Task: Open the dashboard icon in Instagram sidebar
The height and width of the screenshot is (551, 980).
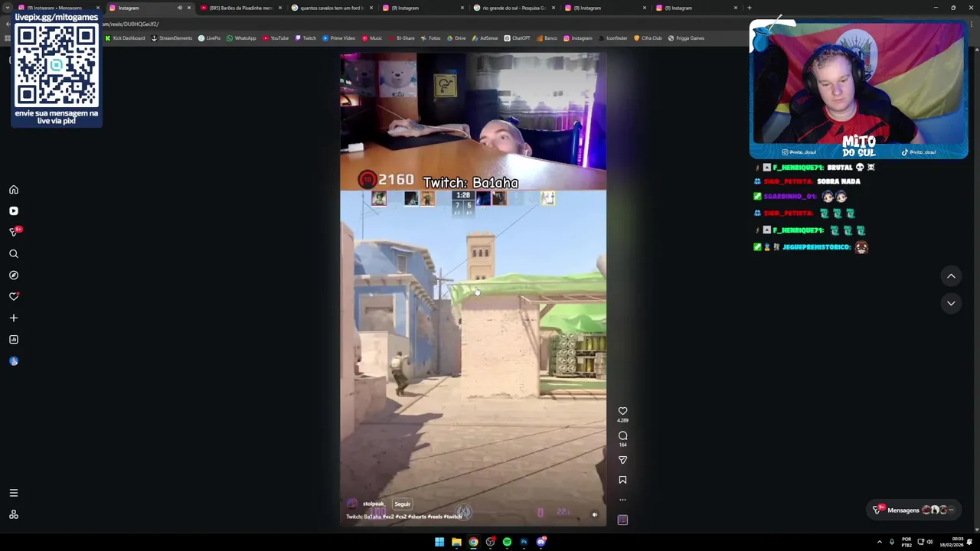Action: click(14, 340)
